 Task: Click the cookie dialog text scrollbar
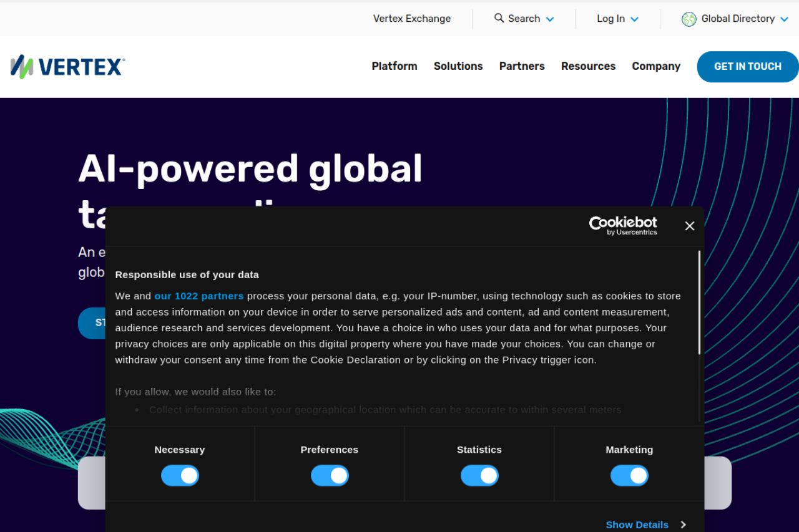699,302
